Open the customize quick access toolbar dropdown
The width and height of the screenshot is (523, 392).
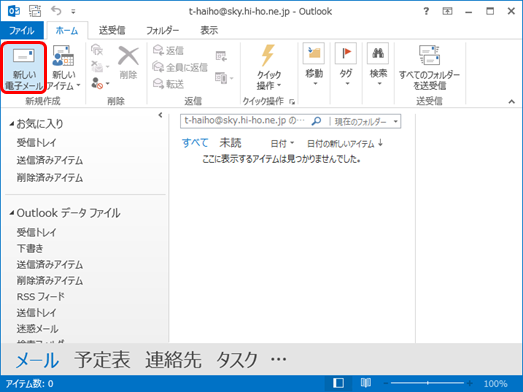(73, 12)
